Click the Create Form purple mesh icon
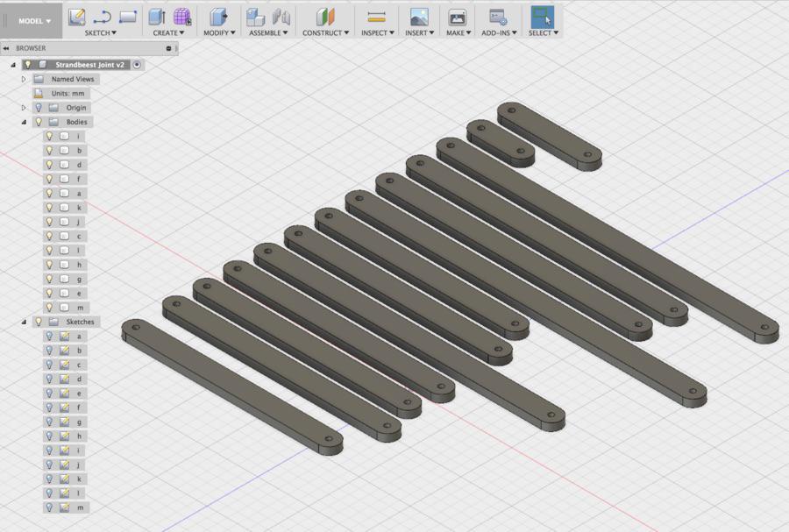 [182, 17]
